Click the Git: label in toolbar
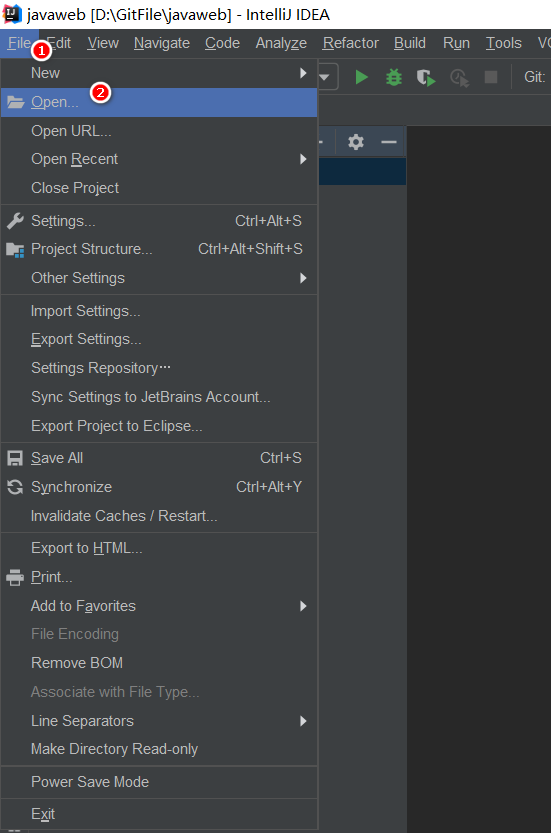The image size is (551, 833). (534, 78)
